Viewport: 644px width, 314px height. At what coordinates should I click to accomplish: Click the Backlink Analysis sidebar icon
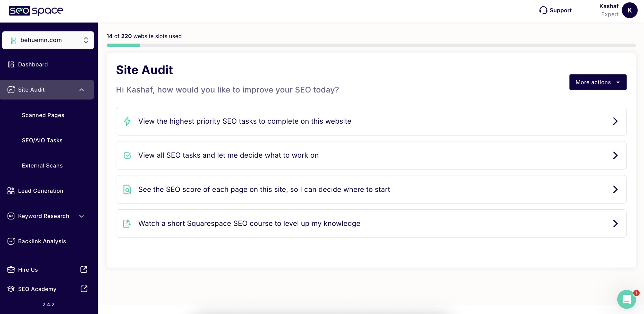[x=11, y=241]
